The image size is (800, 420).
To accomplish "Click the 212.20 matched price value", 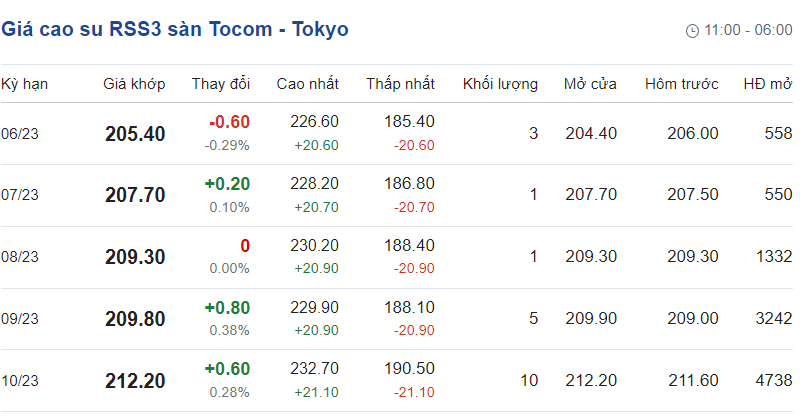I will pos(135,381).
